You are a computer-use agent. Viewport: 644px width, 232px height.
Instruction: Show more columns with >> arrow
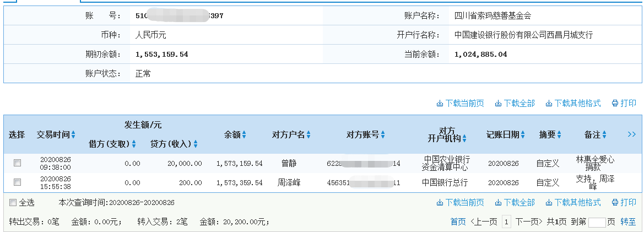(632, 134)
